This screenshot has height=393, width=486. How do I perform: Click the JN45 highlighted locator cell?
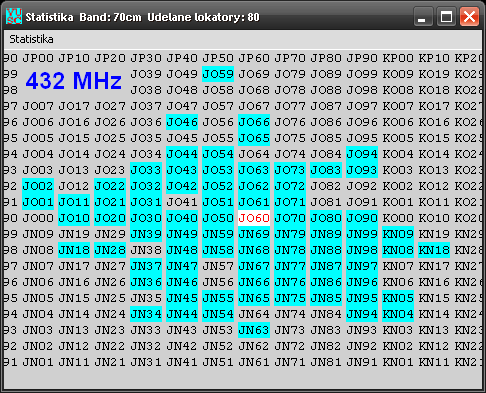[182, 298]
